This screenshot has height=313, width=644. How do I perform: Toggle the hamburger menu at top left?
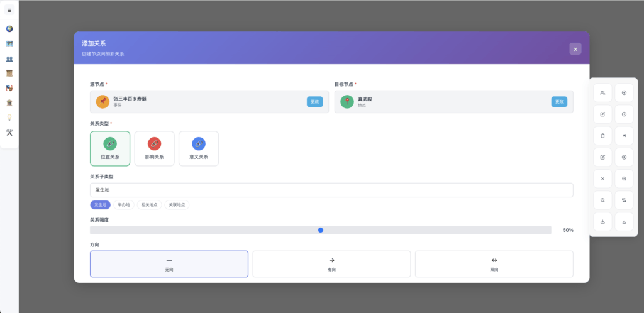(9, 10)
